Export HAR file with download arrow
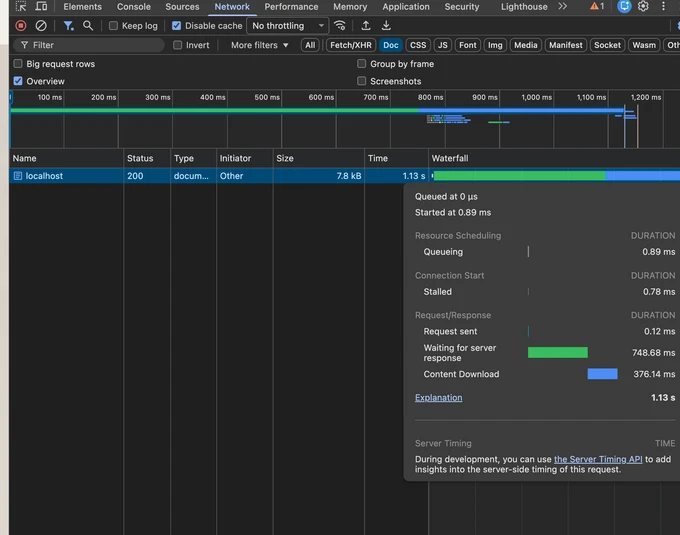680x535 pixels. (386, 26)
